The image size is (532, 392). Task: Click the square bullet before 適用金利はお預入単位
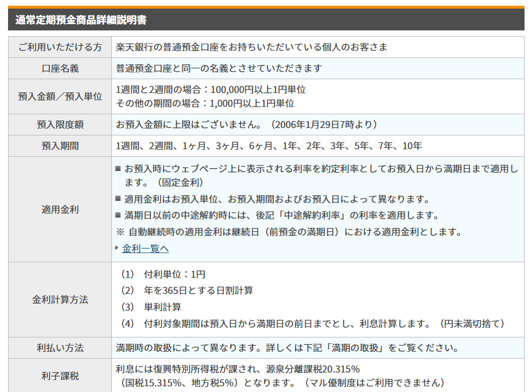click(118, 199)
